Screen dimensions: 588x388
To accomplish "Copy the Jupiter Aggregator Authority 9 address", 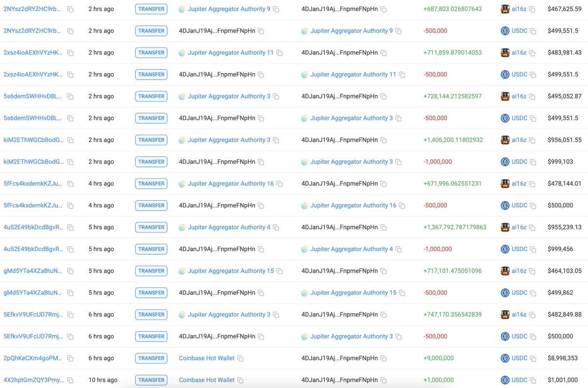I will [276, 9].
